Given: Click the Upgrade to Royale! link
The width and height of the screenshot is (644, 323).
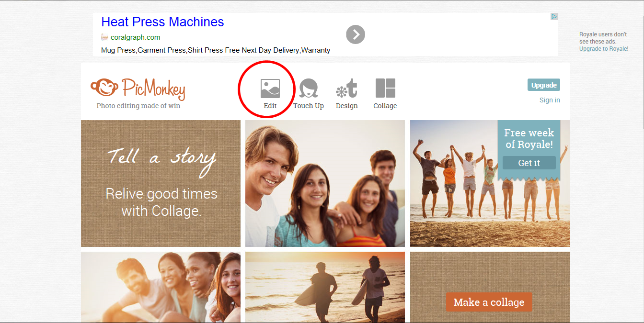Looking at the screenshot, I should click(x=604, y=49).
